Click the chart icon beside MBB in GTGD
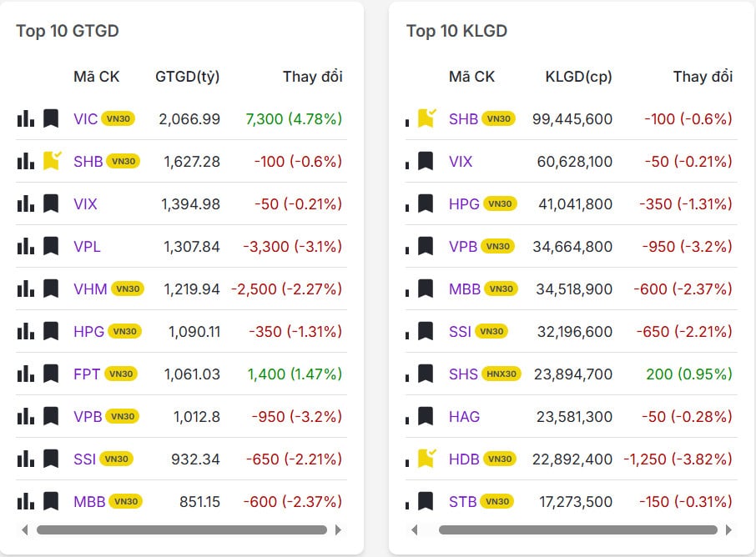The image size is (756, 557). [24, 501]
